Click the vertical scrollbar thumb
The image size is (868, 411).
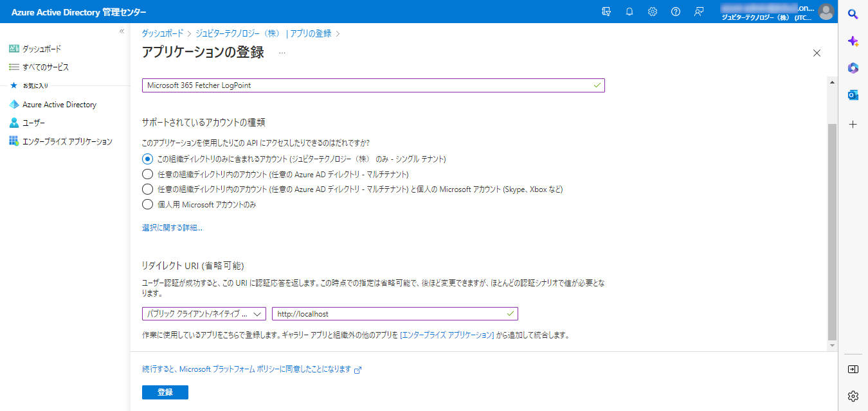(x=832, y=231)
